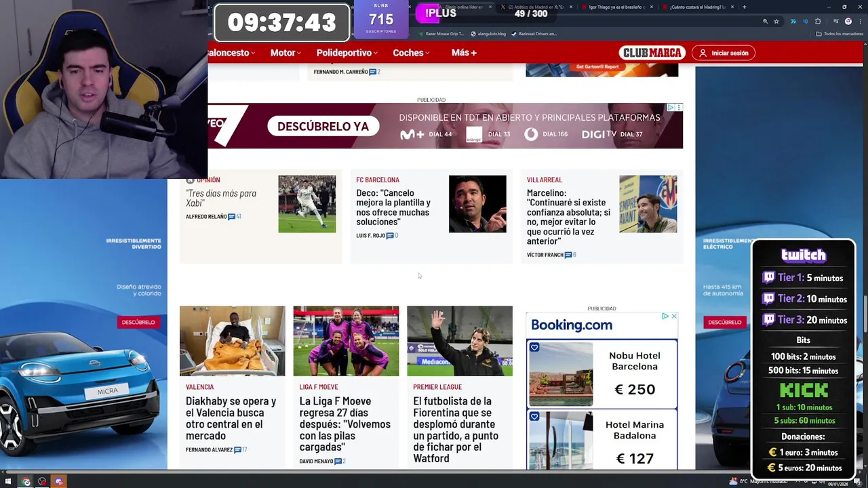Open La Liga F Moeve regresa article
868x488 pixels.
344,424
